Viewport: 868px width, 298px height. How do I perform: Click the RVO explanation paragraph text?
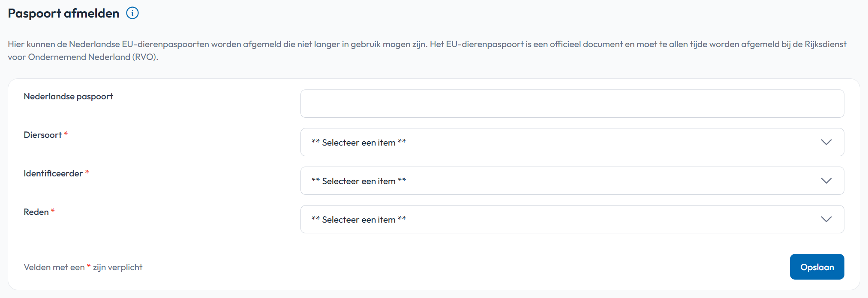(x=427, y=51)
